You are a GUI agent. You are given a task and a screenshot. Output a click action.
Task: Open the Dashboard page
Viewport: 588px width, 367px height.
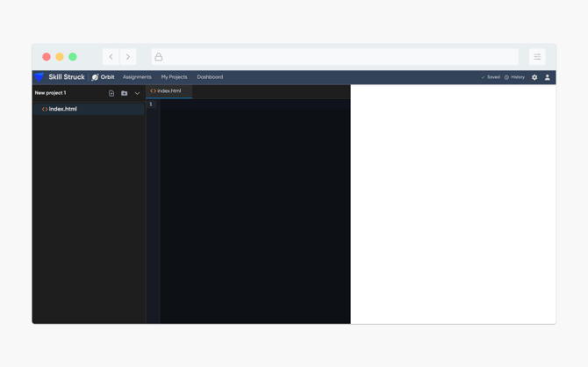(x=210, y=77)
